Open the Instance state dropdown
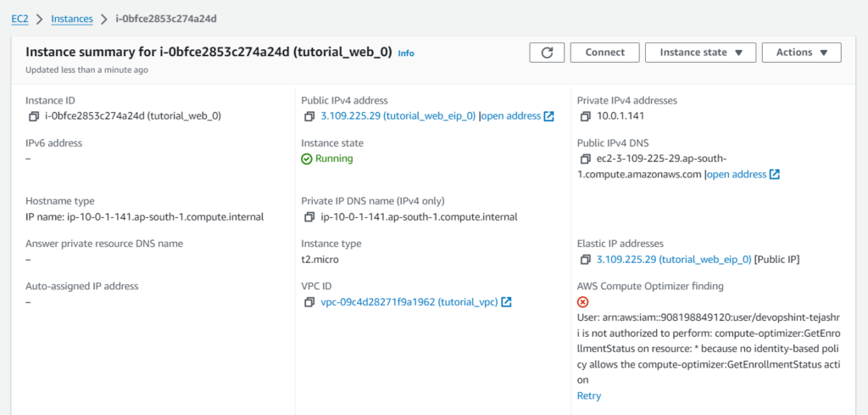This screenshot has width=868, height=415. [x=698, y=53]
